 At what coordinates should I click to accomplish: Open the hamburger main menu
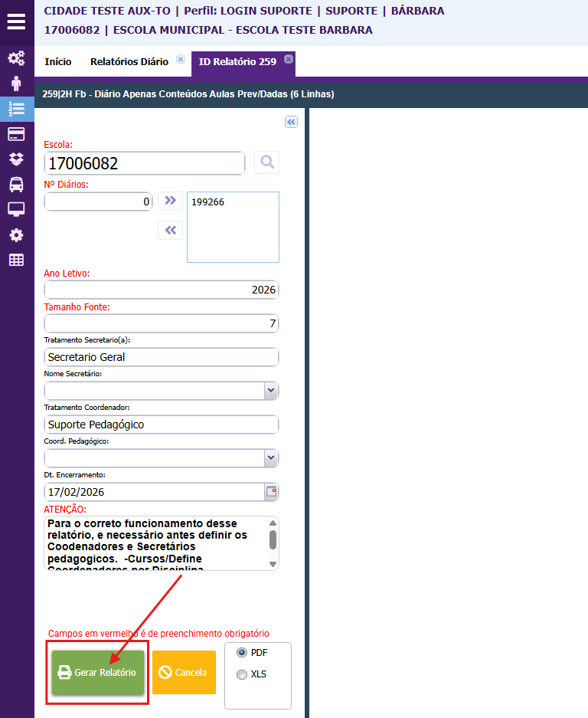[16, 21]
